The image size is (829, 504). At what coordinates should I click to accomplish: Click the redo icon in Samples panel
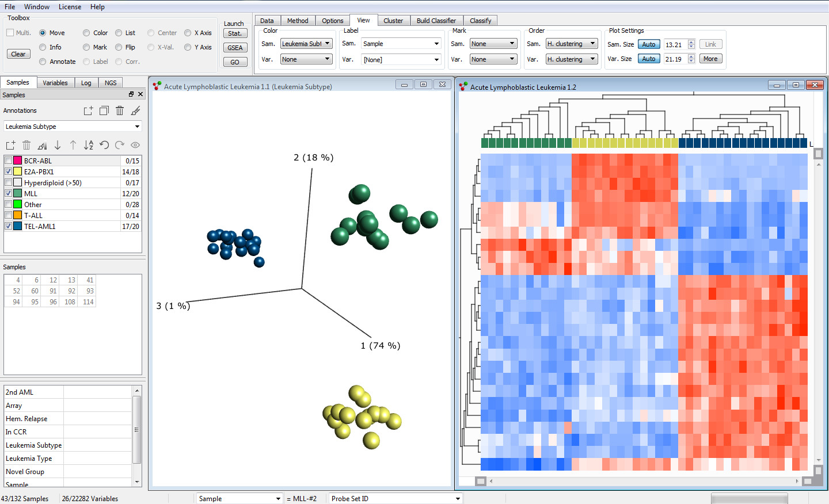click(120, 145)
